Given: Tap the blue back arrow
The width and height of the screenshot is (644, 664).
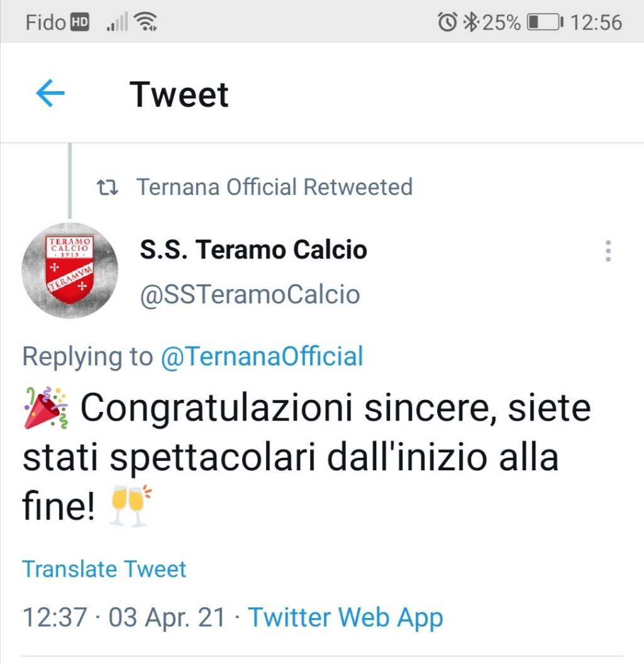Looking at the screenshot, I should pos(50,93).
